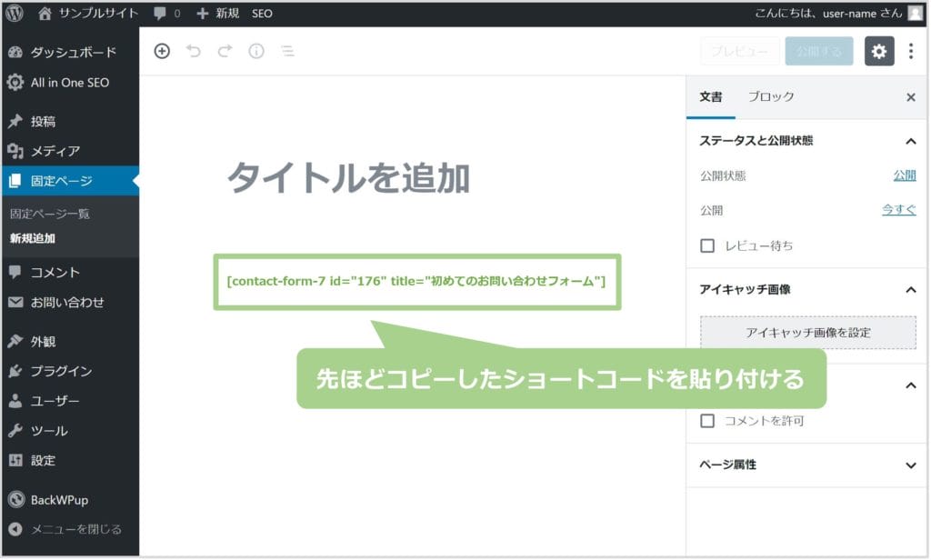
Task: Open the block navigation list icon
Action: coord(287,52)
